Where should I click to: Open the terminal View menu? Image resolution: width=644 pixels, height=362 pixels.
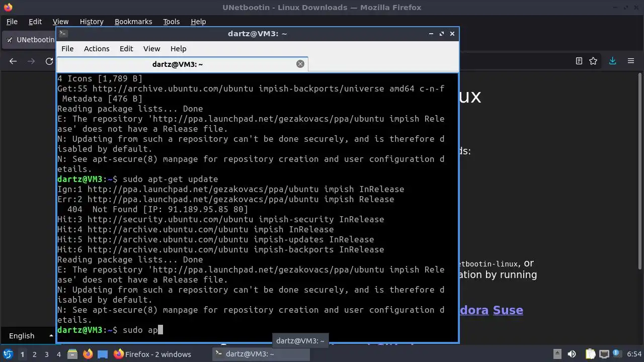tap(151, 49)
